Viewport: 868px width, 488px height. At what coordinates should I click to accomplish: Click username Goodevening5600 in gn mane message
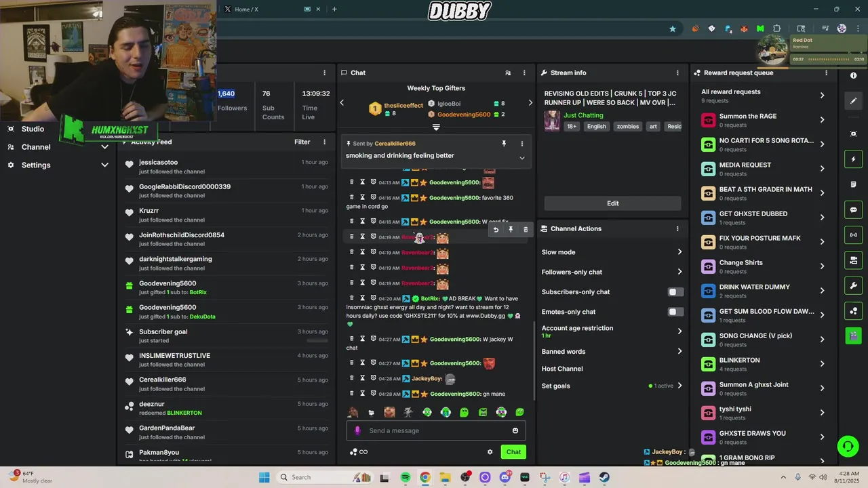click(455, 394)
